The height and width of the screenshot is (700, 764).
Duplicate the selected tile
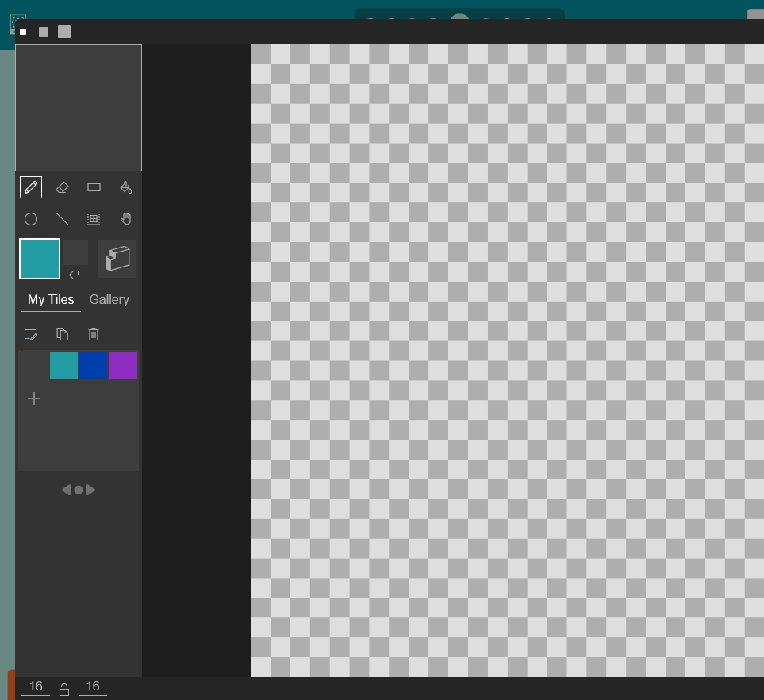pos(63,334)
